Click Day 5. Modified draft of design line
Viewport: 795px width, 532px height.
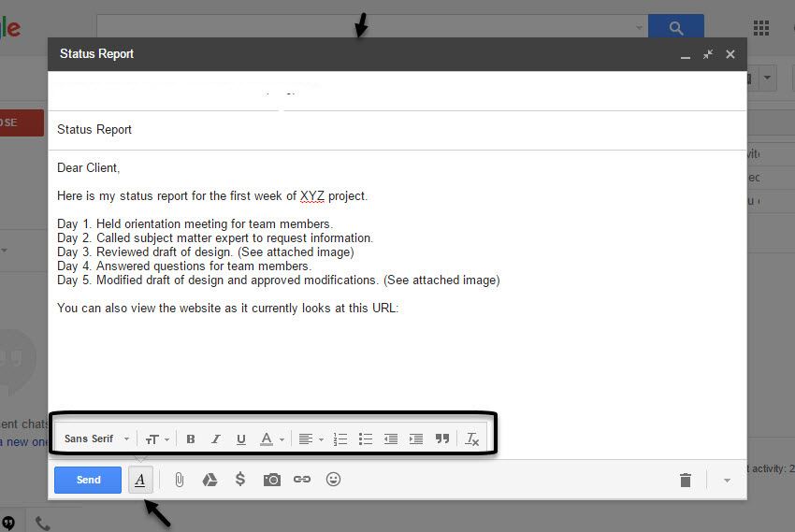tap(279, 280)
